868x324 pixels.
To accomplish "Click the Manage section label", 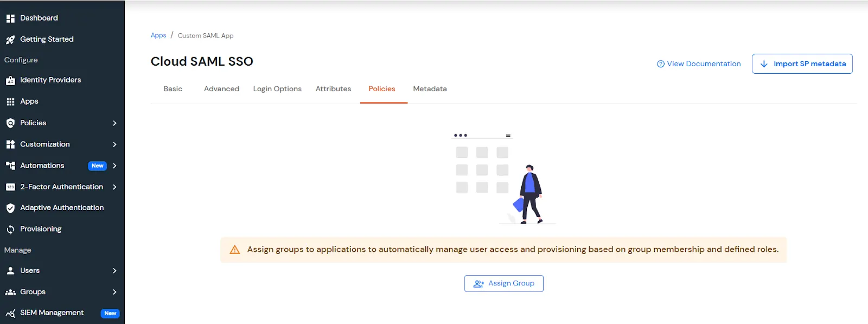I will coord(18,250).
